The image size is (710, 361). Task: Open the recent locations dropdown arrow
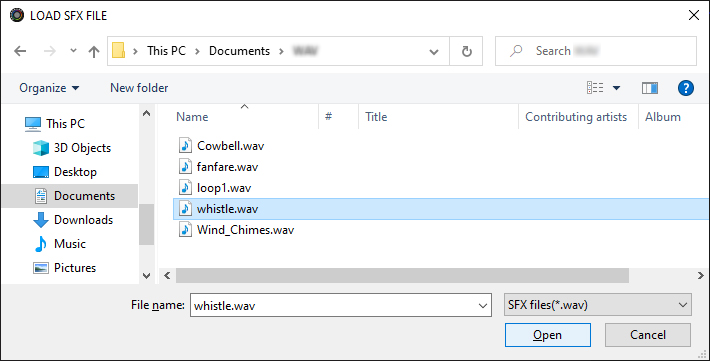click(73, 51)
